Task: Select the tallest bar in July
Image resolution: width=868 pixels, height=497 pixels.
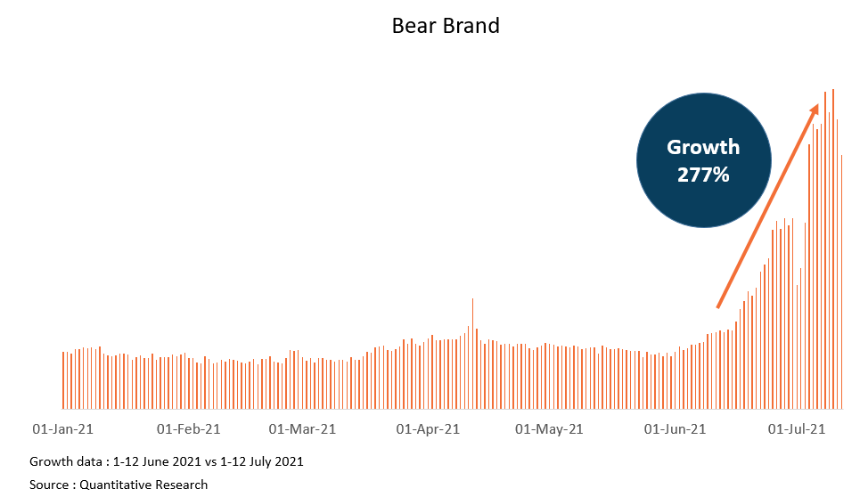Action: coord(833,249)
